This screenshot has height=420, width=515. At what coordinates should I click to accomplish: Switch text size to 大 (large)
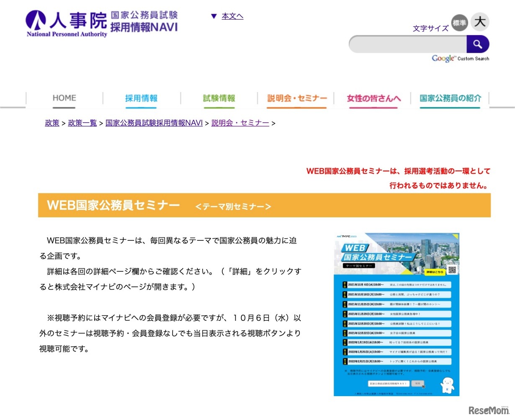coord(480,22)
